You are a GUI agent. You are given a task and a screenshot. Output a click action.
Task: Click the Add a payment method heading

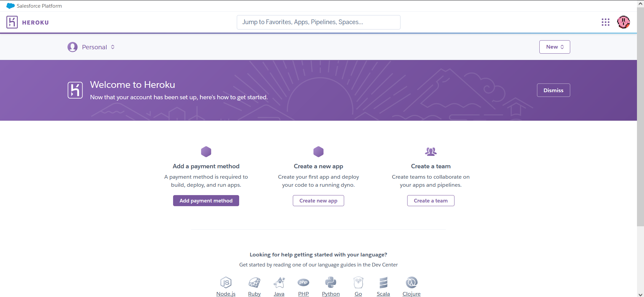click(x=206, y=166)
